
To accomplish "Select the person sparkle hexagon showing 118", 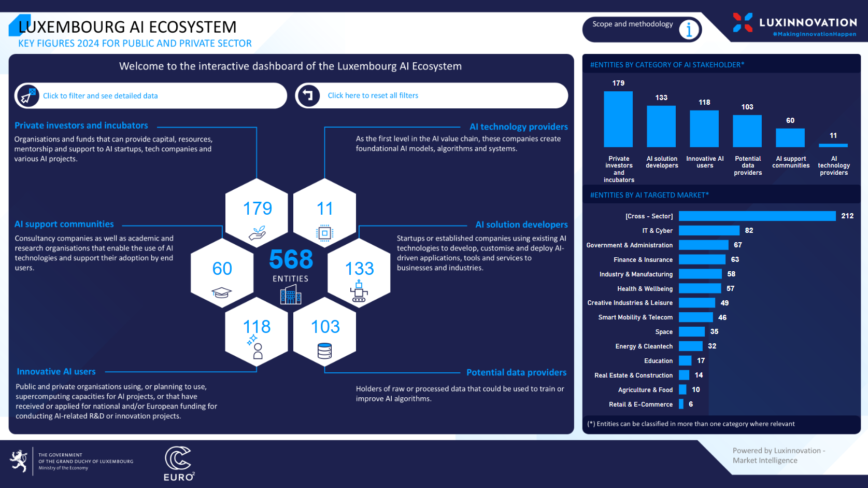I will pos(257,332).
